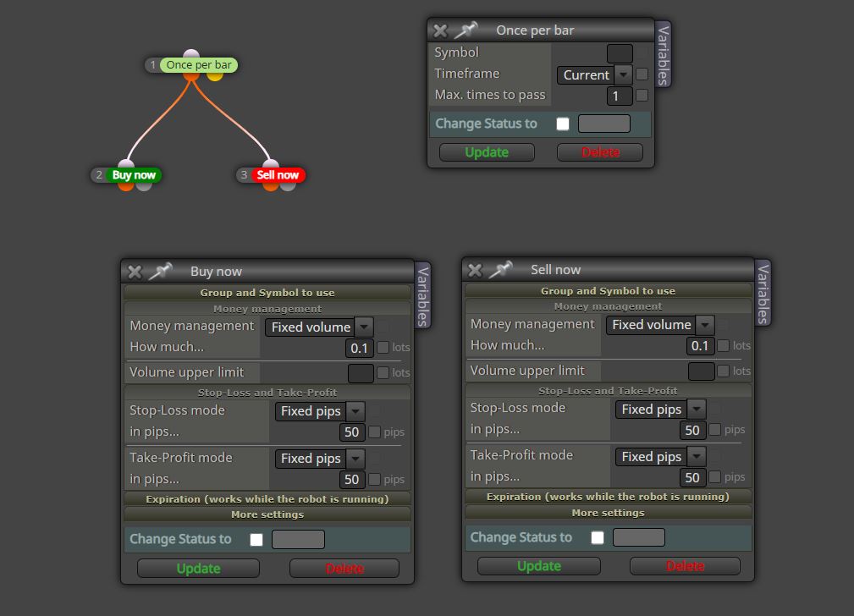Click the top input connector of Sell now node

tap(270, 163)
